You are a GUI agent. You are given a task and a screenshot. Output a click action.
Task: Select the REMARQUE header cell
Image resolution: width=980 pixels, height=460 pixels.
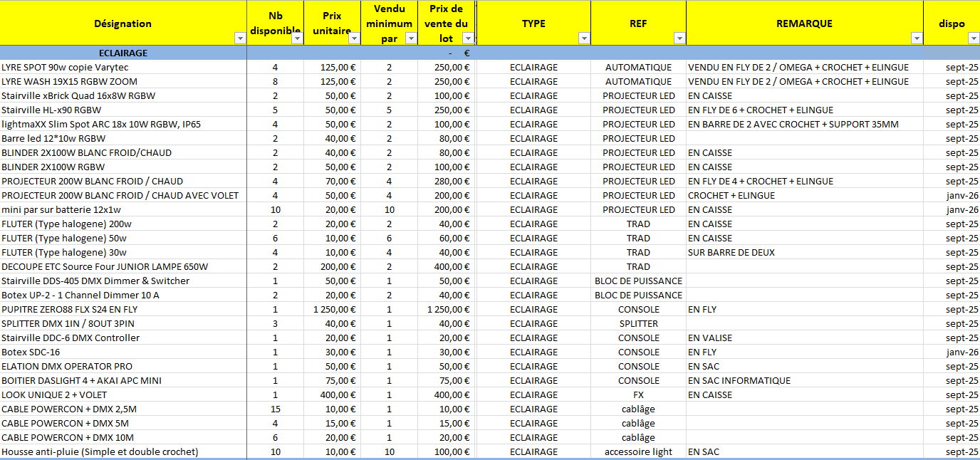pos(805,23)
